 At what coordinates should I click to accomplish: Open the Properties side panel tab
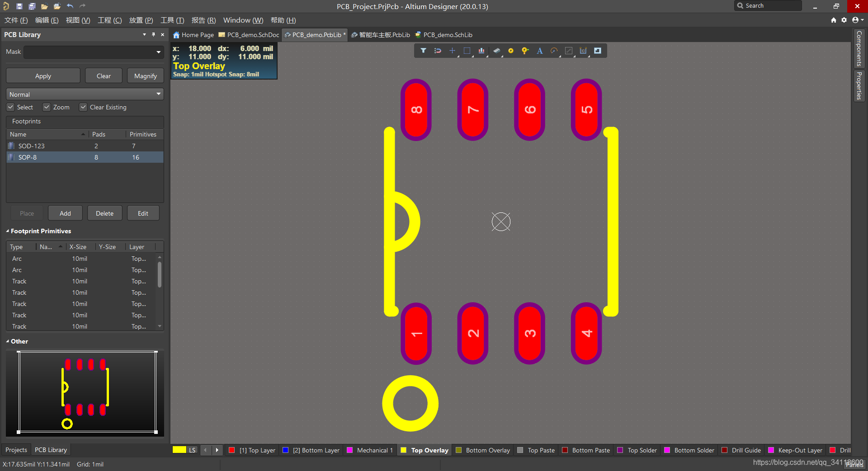tap(859, 86)
